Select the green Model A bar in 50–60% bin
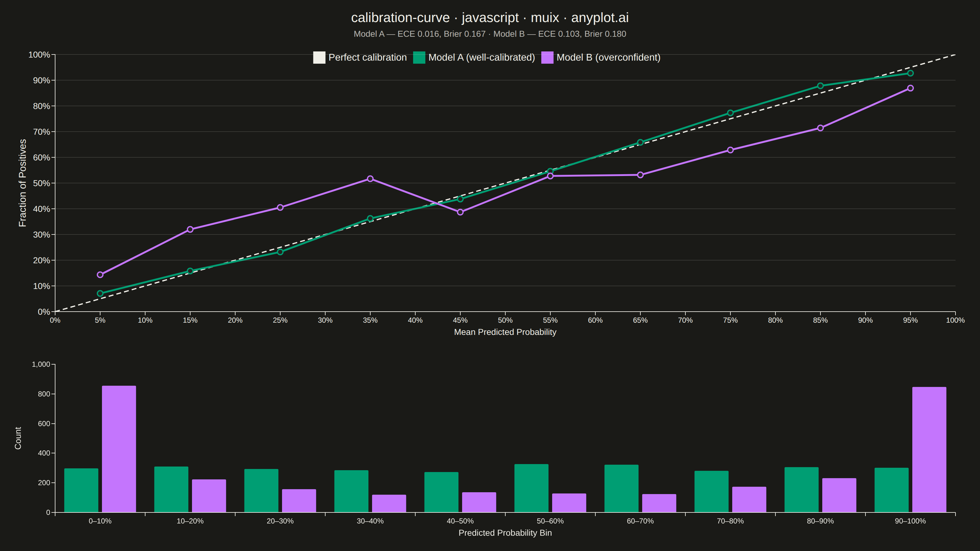This screenshot has height=551, width=980. [531, 488]
